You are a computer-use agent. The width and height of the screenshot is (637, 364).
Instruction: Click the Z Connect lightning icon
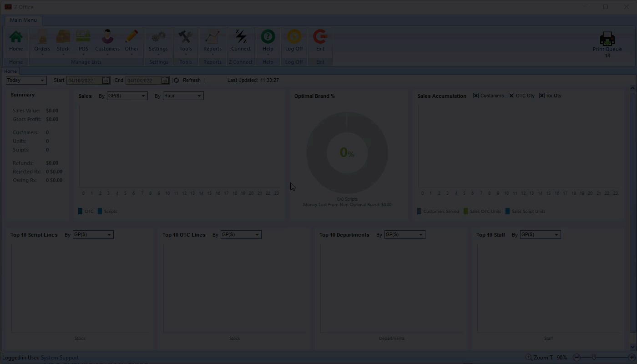pyautogui.click(x=241, y=37)
